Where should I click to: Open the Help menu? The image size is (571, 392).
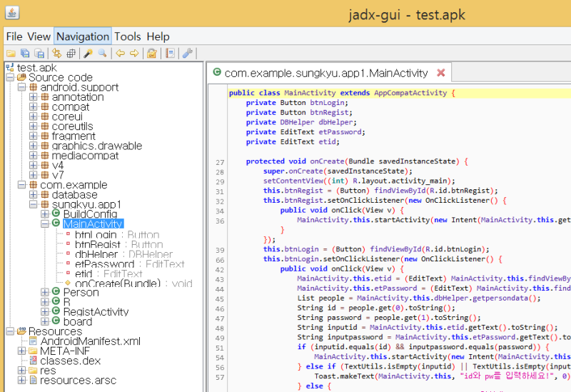tap(158, 36)
